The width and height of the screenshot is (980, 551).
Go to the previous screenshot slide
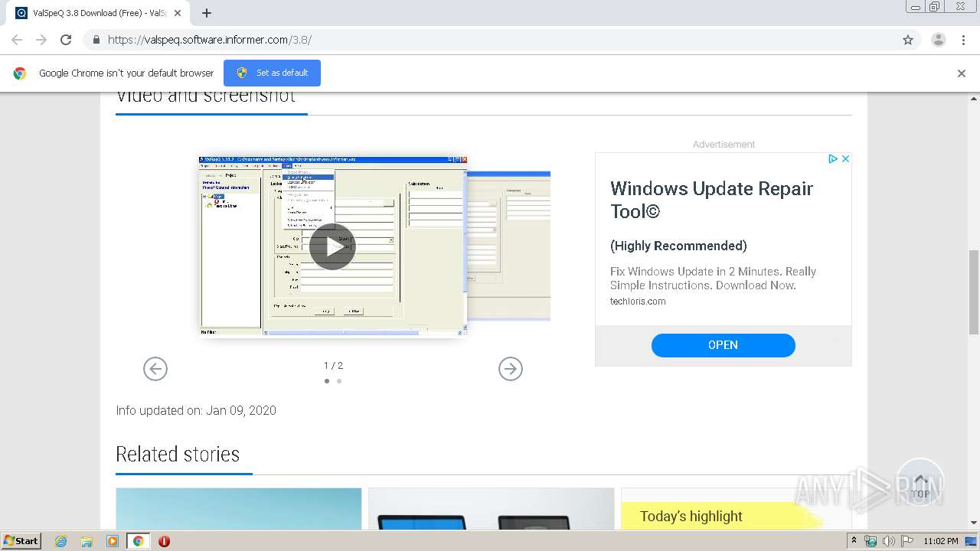click(155, 369)
